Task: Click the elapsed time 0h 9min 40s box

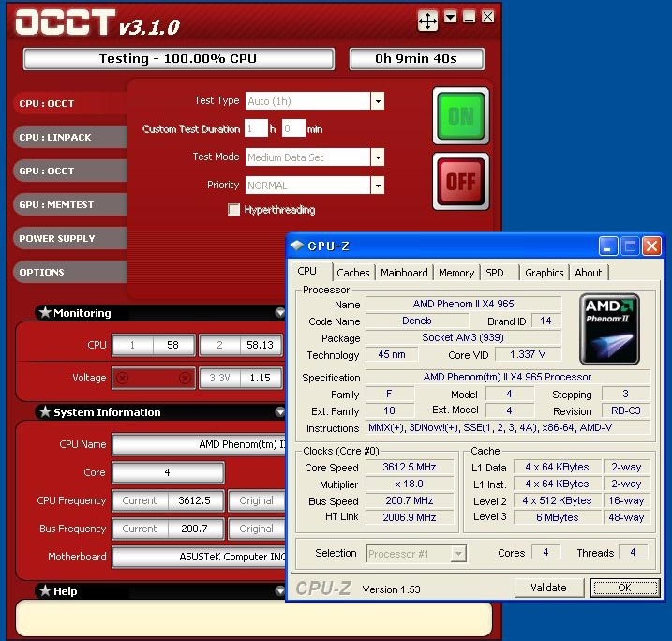Action: pyautogui.click(x=416, y=59)
